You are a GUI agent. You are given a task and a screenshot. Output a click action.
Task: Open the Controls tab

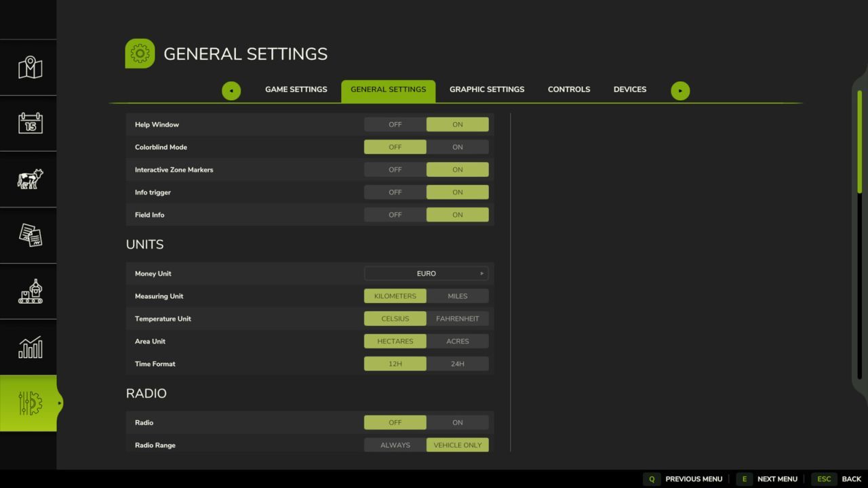tap(568, 89)
